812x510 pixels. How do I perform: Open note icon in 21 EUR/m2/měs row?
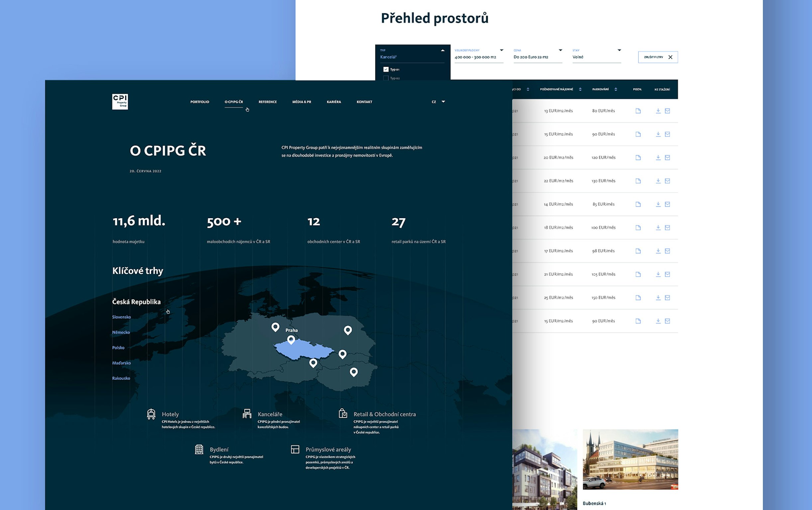pyautogui.click(x=638, y=274)
